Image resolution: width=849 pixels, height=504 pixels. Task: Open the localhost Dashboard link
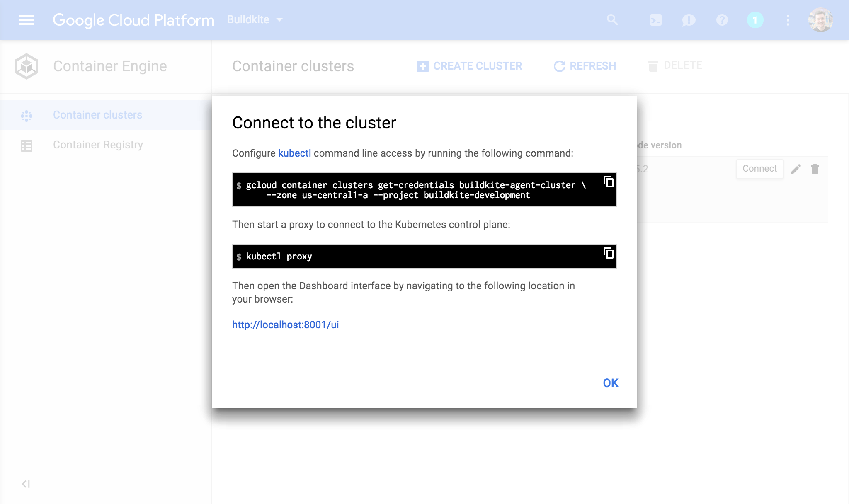click(x=286, y=325)
